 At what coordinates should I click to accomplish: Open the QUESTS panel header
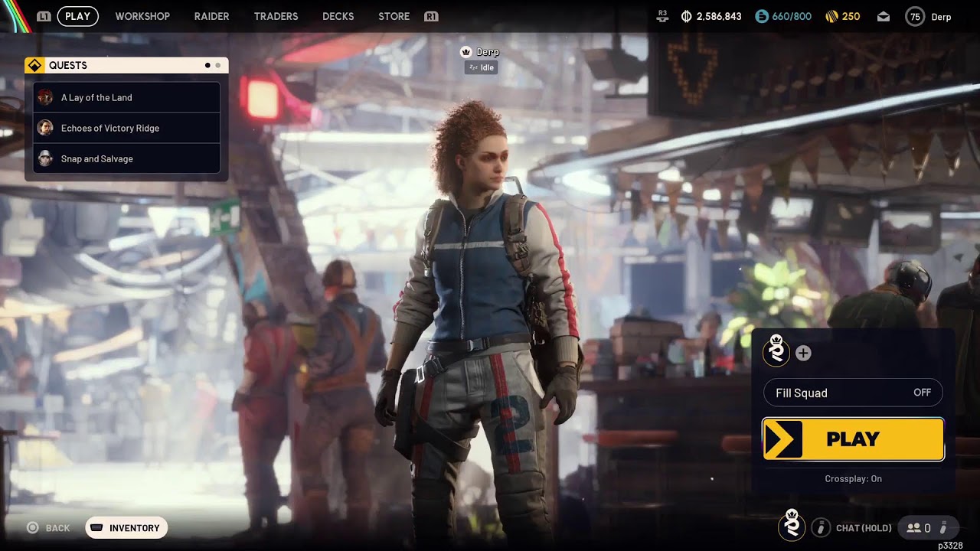[126, 65]
